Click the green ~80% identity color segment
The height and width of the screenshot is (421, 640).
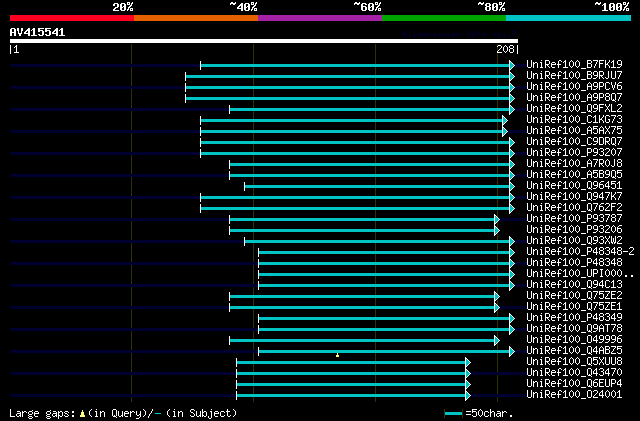444,18
